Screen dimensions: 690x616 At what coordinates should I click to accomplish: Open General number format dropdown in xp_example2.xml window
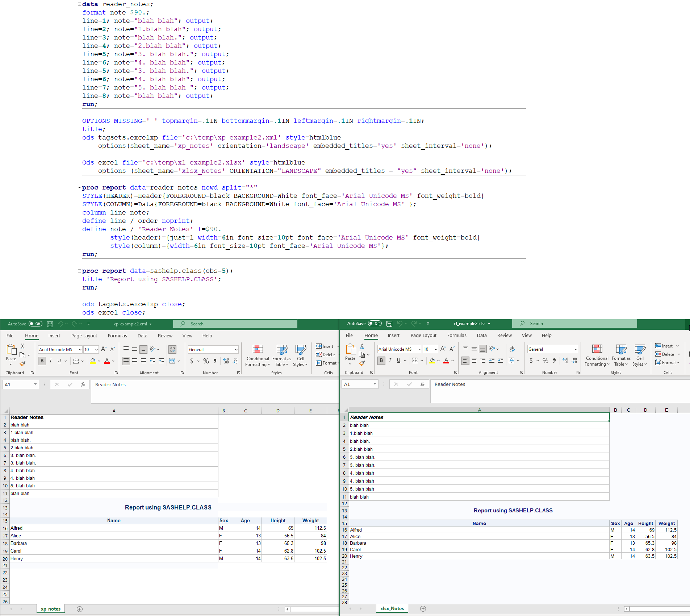(236, 350)
